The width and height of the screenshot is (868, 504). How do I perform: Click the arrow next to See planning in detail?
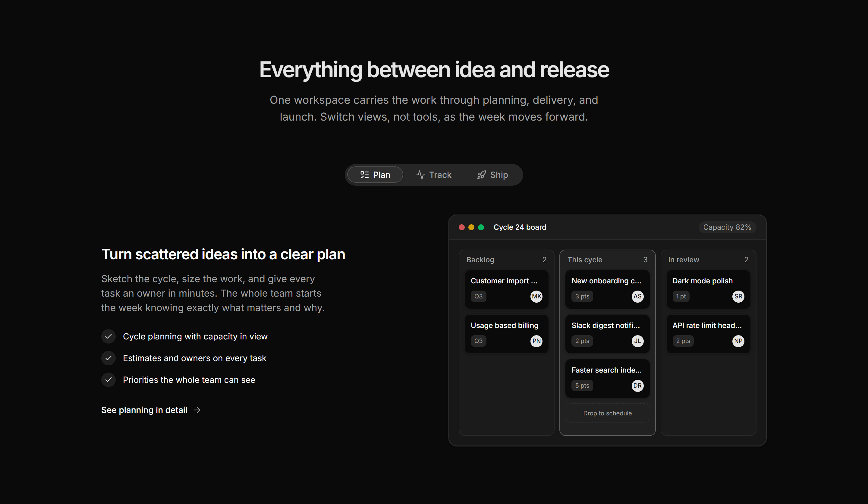(x=197, y=410)
